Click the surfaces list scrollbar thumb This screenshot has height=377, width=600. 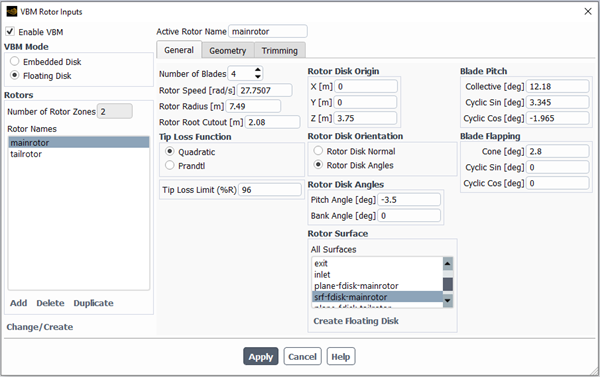pyautogui.click(x=448, y=284)
